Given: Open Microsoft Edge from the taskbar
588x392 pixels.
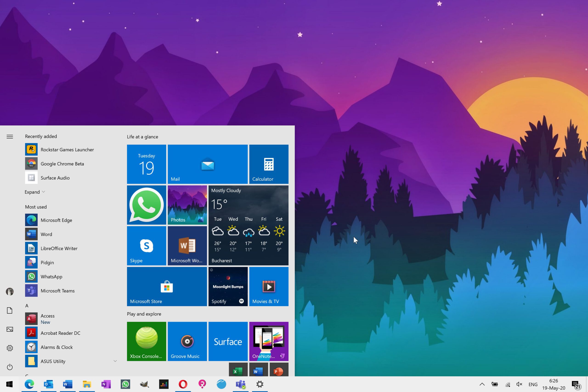Looking at the screenshot, I should (29, 384).
